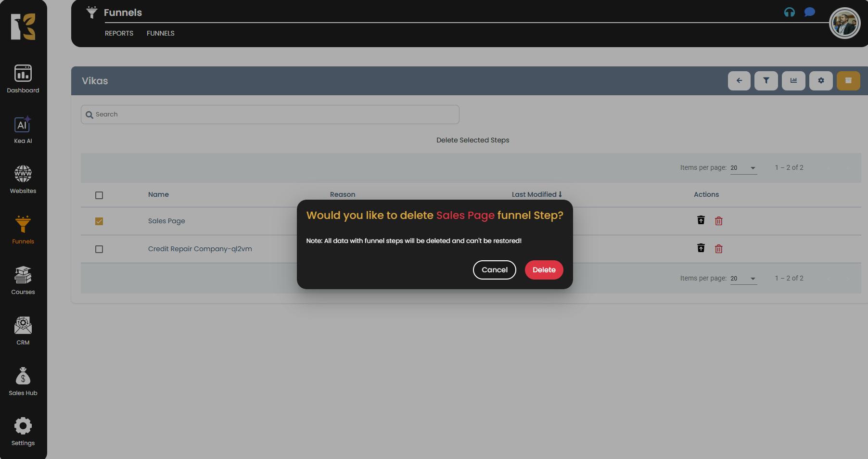Open the chat bubble icon in header
Image resolution: width=868 pixels, height=459 pixels.
click(x=809, y=12)
